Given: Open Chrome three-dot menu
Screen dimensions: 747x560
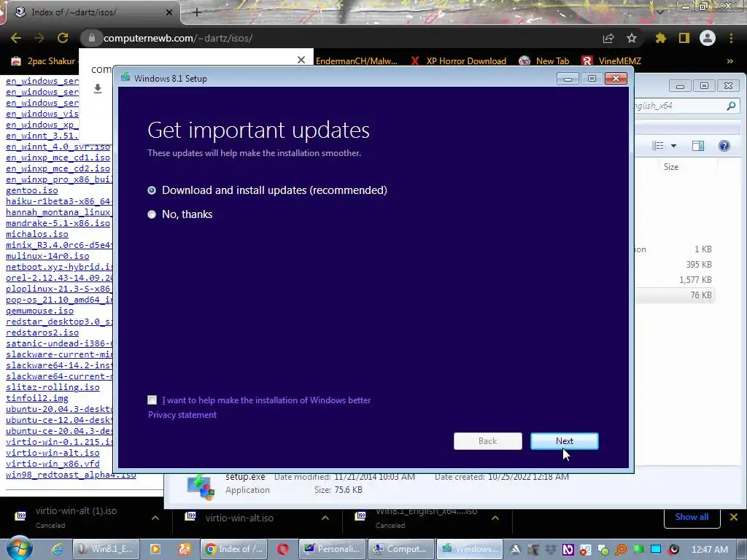Looking at the screenshot, I should [x=731, y=38].
